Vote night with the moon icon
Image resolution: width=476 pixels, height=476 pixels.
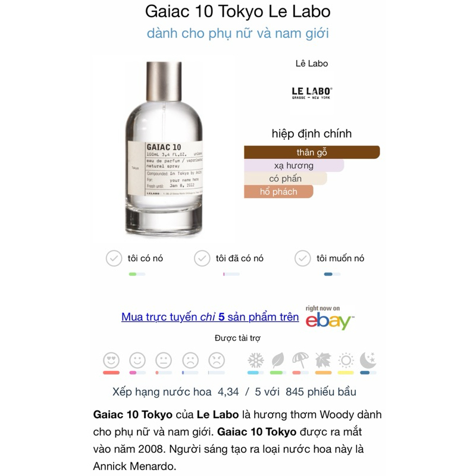point(368,361)
